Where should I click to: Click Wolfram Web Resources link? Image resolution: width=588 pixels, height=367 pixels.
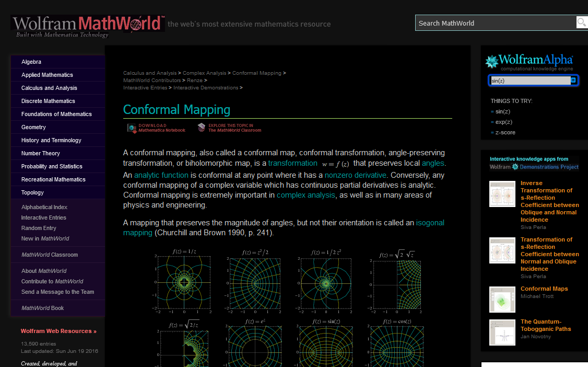tap(58, 331)
